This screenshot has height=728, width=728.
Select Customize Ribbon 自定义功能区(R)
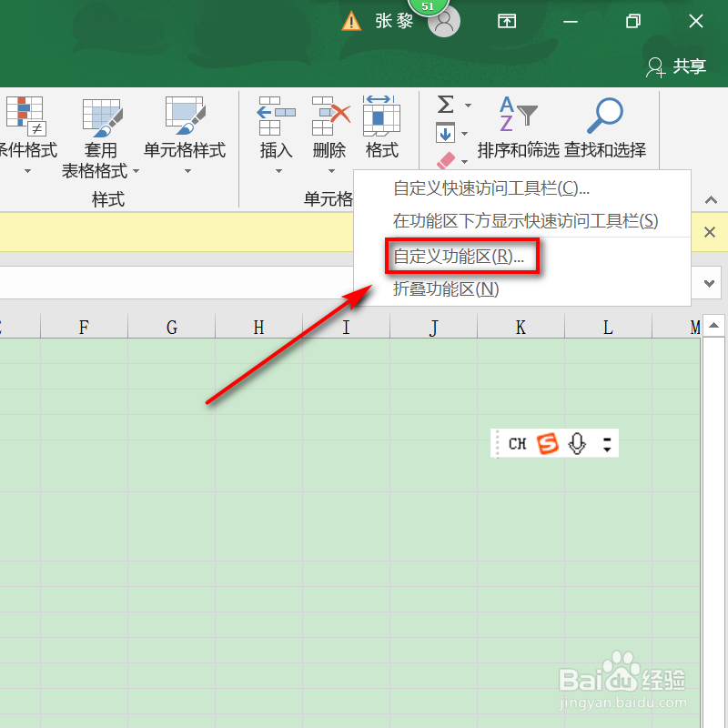click(x=522, y=256)
